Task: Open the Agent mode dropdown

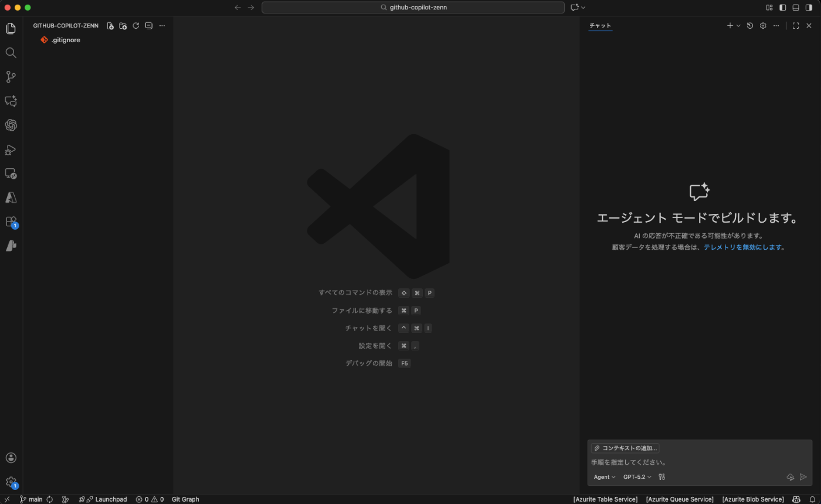Action: (605, 477)
